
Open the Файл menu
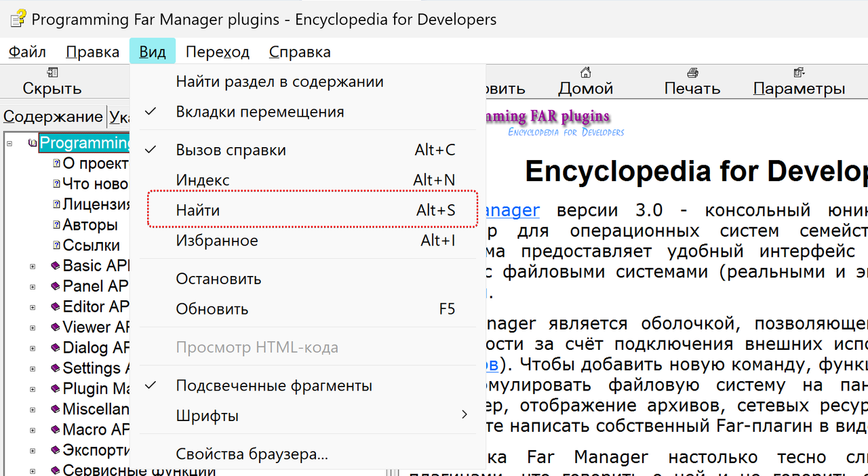point(28,52)
